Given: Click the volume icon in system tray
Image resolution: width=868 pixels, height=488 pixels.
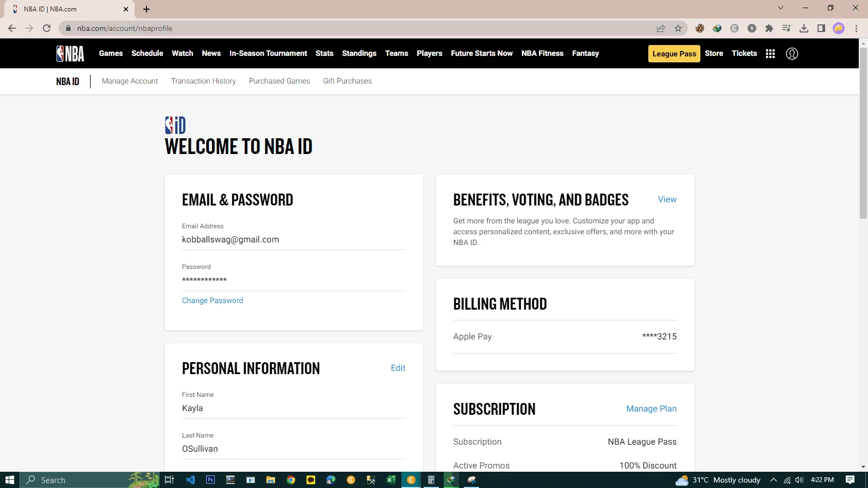Looking at the screenshot, I should click(x=799, y=480).
